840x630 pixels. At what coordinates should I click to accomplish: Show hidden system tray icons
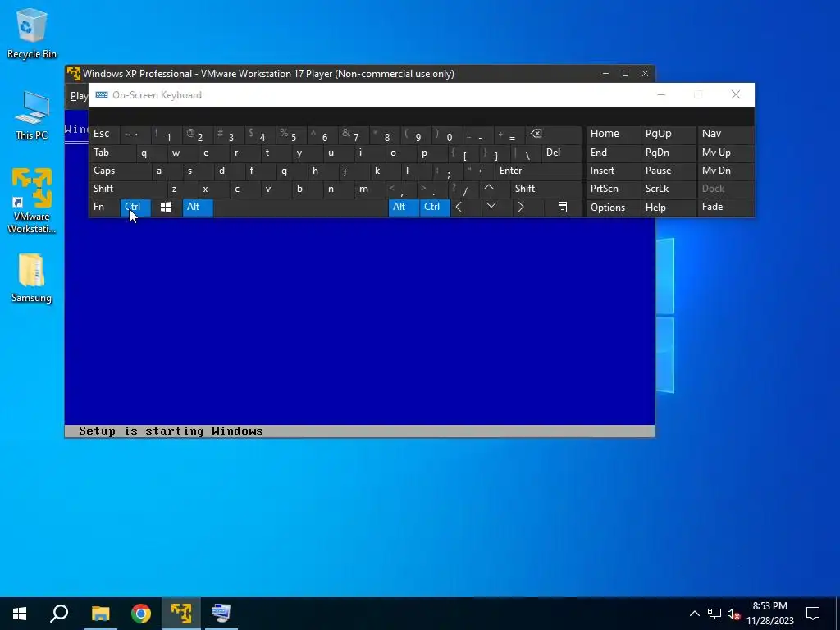[694, 614]
